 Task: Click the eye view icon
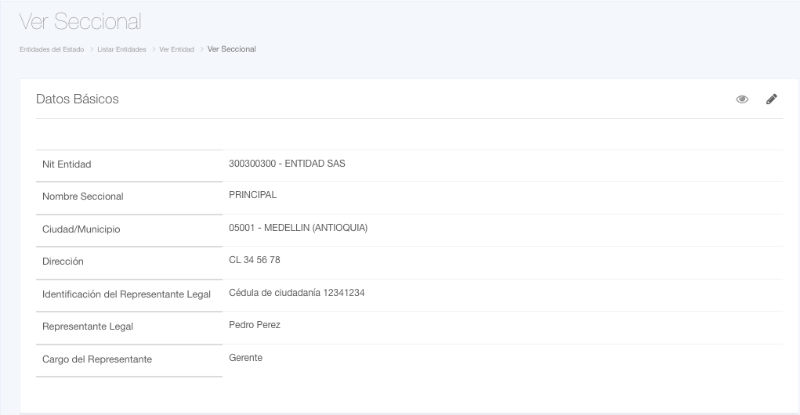[742, 99]
